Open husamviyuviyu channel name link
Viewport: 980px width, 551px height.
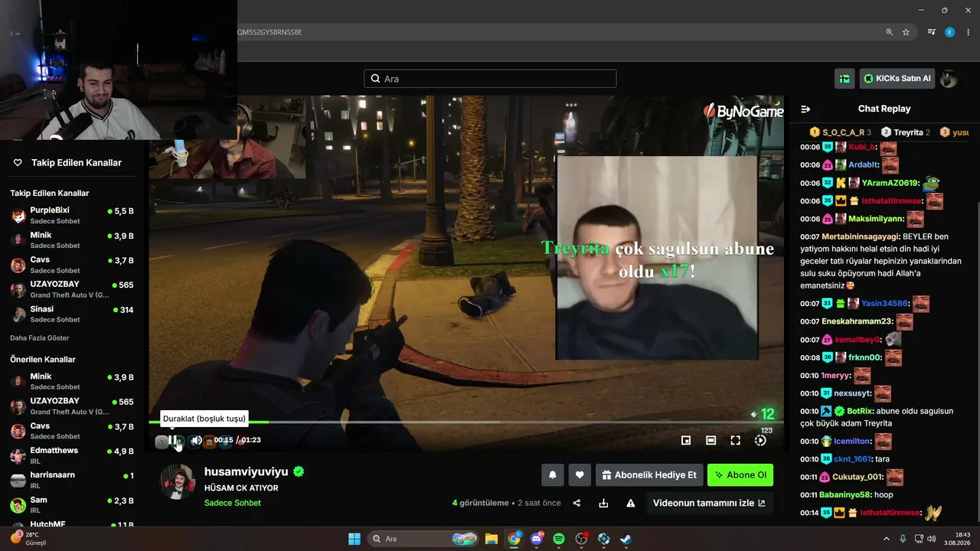point(246,471)
